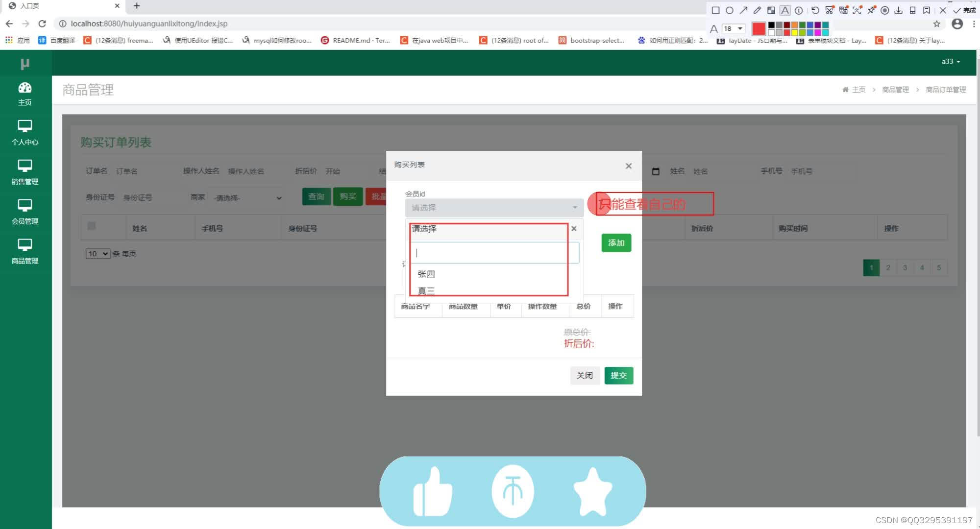The image size is (980, 529).
Task: Send screenshot to phone icon
Action: click(912, 10)
